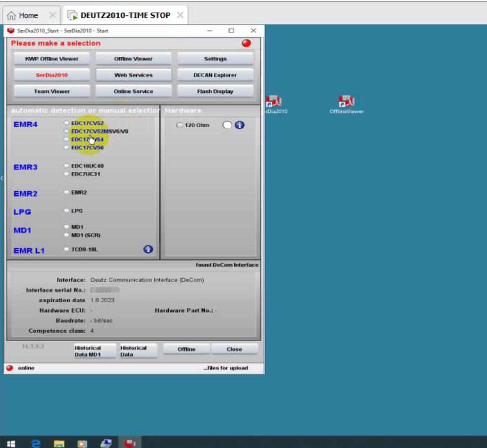Open the KWP Offline Viewer
The width and height of the screenshot is (487, 448).
click(52, 59)
